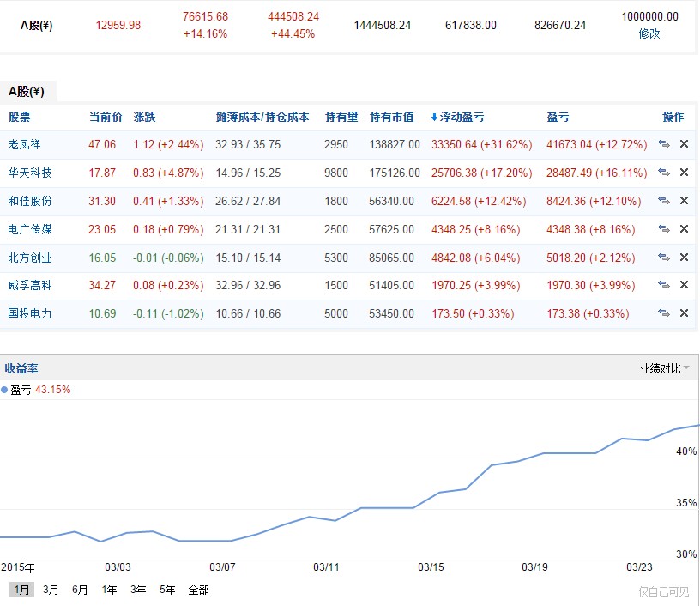This screenshot has height=606, width=700.
Task: Switch chart range to 6月
Action: pyautogui.click(x=80, y=590)
